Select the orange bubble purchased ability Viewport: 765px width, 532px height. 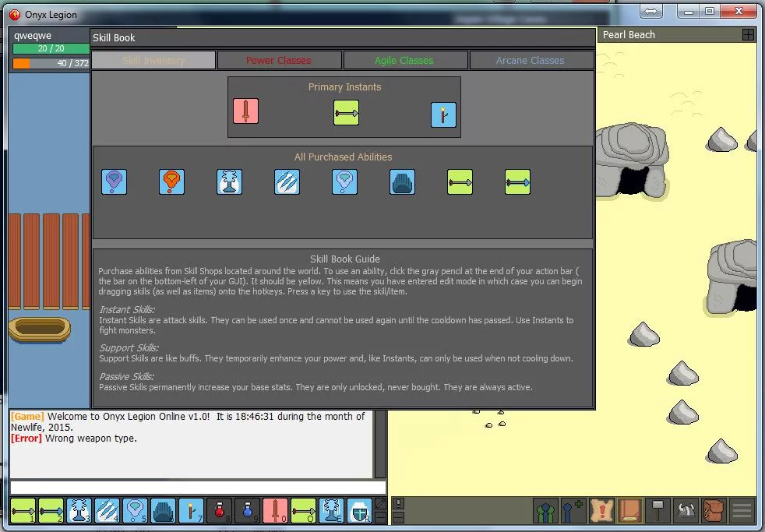pos(171,182)
